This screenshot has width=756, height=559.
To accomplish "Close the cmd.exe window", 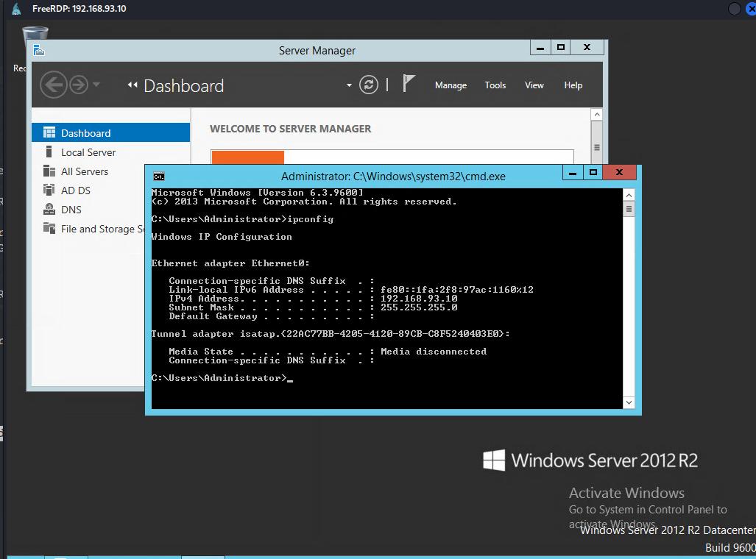I will [620, 173].
